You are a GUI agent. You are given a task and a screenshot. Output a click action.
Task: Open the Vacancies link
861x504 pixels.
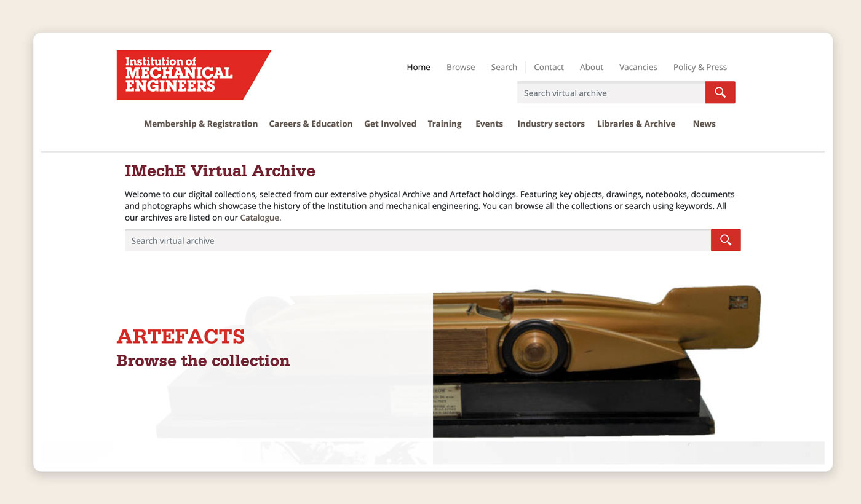(x=638, y=68)
